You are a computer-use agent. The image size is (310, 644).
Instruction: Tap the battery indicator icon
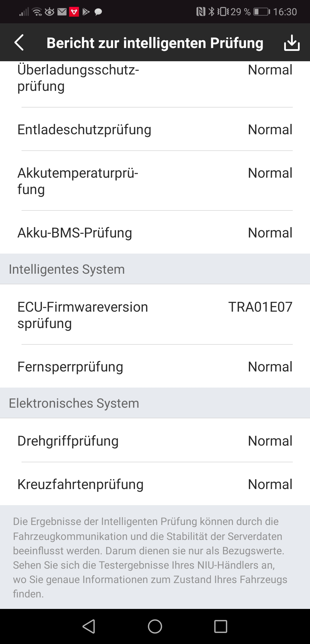[261, 12]
